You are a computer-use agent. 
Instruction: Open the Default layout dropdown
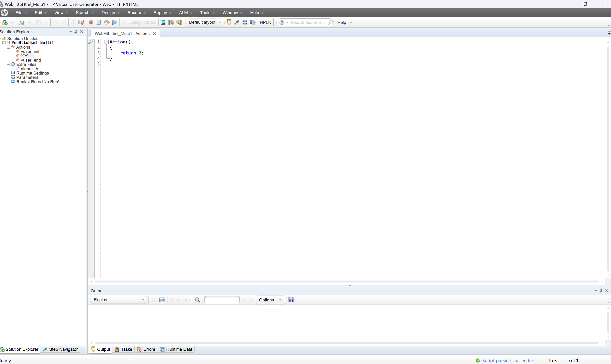coord(205,22)
